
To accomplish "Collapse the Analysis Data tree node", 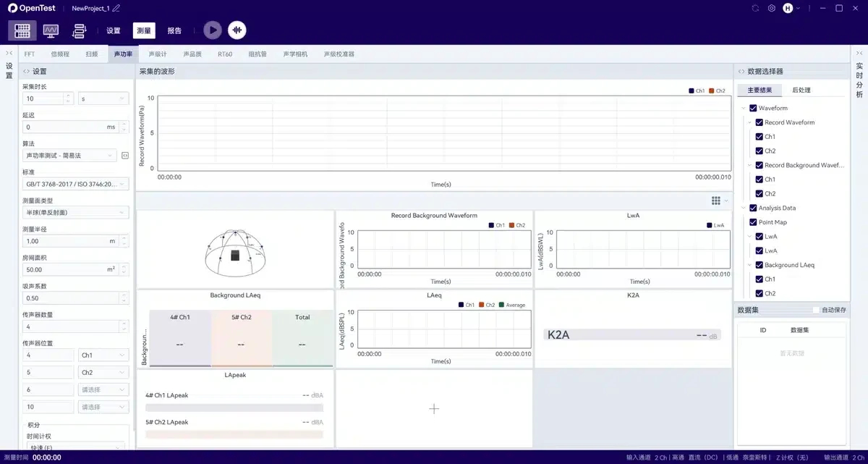I will tap(743, 208).
